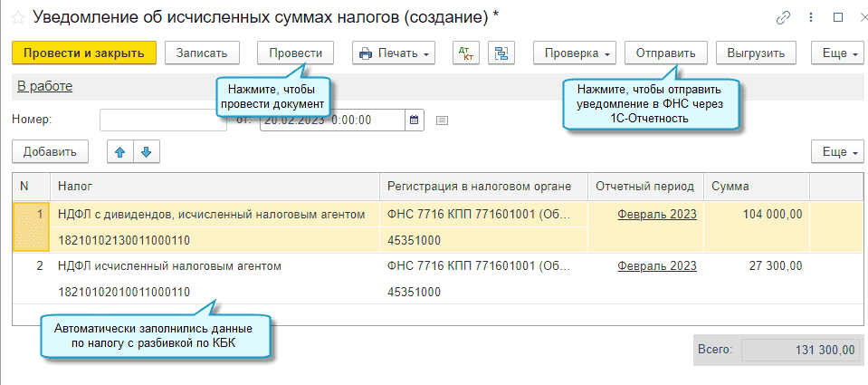This screenshot has width=868, height=385.
Task: Click Провести и закрыть button
Action: (x=84, y=53)
